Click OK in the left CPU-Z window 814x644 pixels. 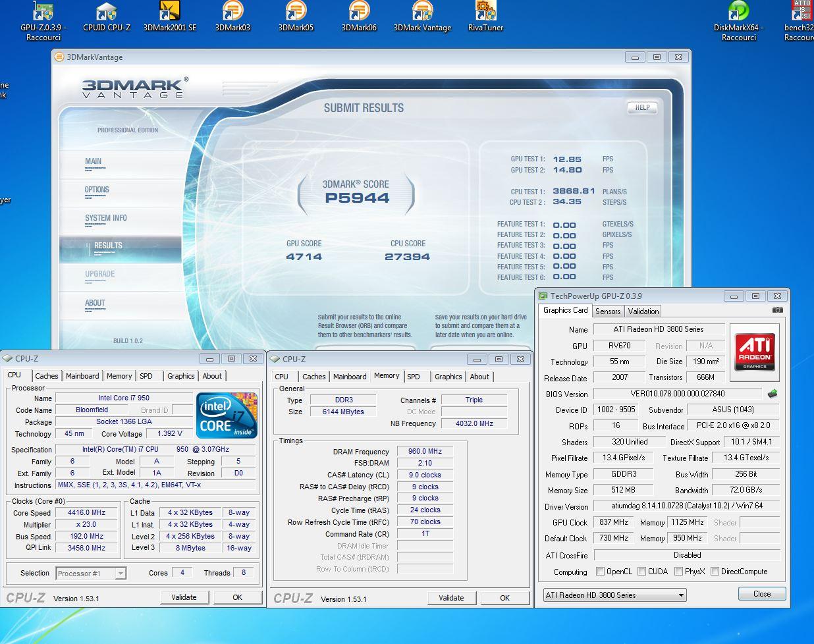tap(238, 597)
